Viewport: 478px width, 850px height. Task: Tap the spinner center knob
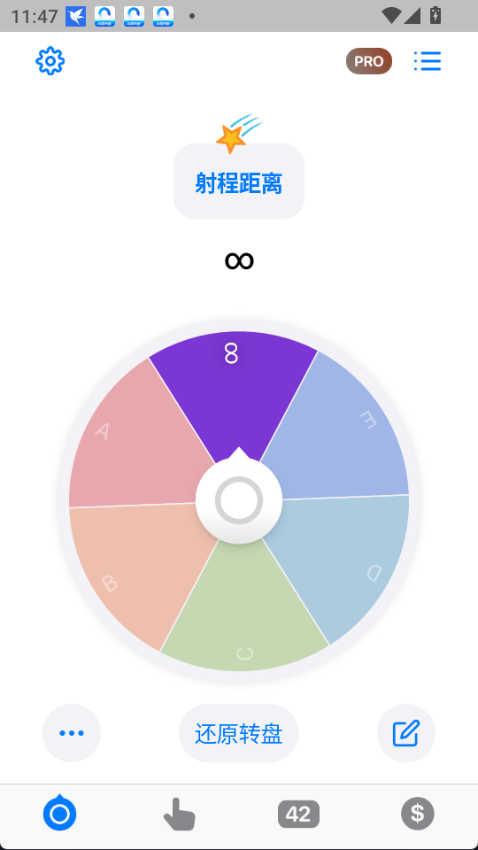239,500
